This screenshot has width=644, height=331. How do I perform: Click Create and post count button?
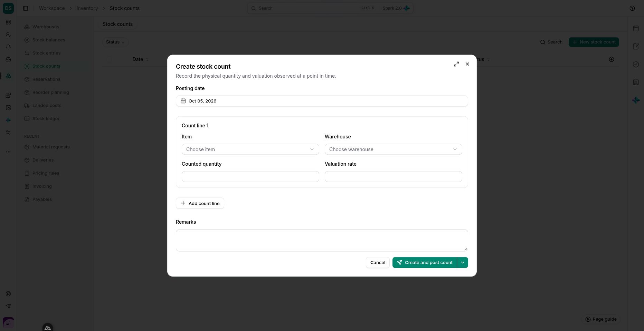click(x=424, y=263)
